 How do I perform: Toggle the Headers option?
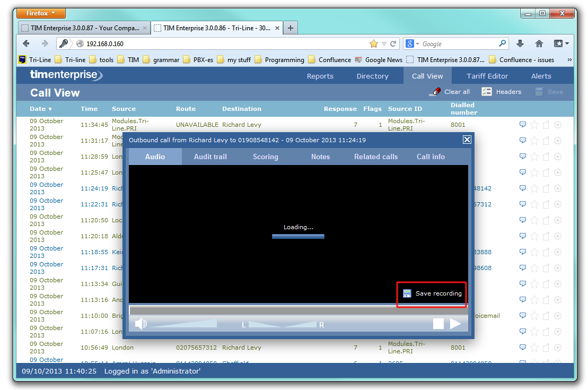[x=502, y=92]
